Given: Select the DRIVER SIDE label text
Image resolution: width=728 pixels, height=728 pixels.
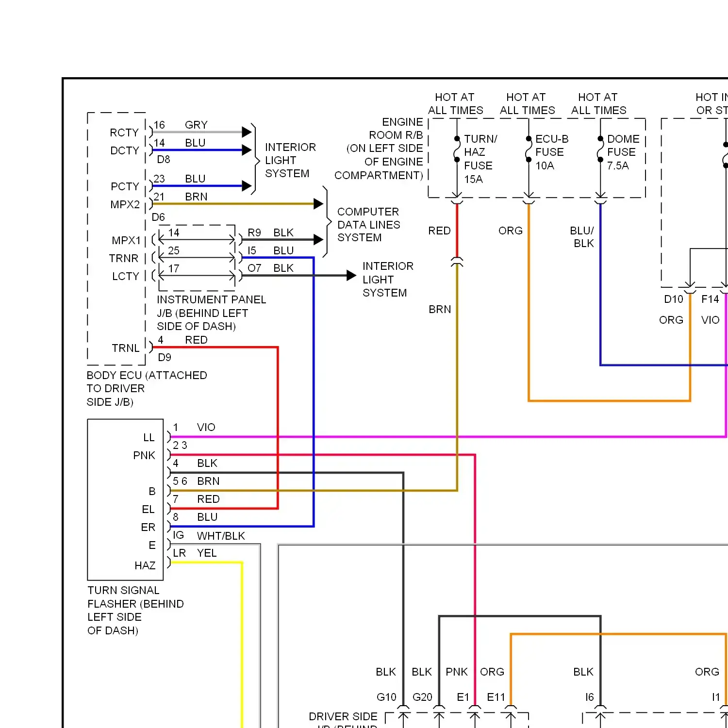Looking at the screenshot, I should (x=343, y=716).
